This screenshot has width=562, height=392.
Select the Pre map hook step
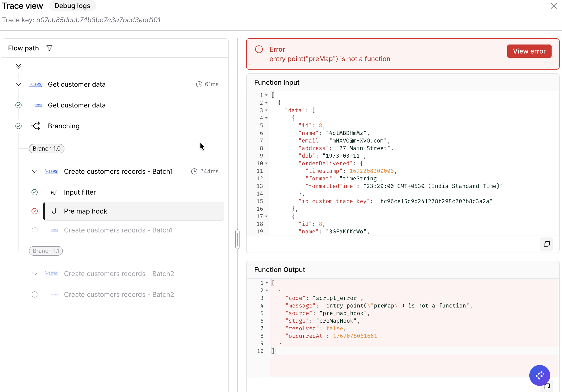tap(134, 211)
